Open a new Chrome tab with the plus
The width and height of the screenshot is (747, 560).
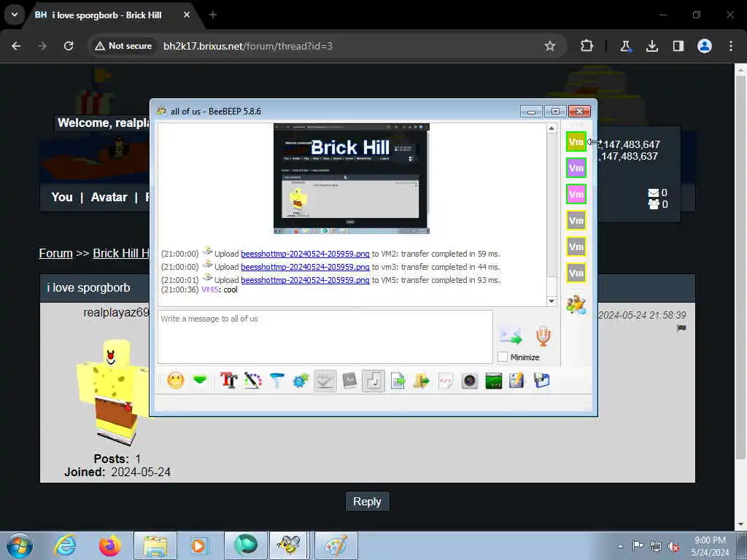click(x=213, y=15)
